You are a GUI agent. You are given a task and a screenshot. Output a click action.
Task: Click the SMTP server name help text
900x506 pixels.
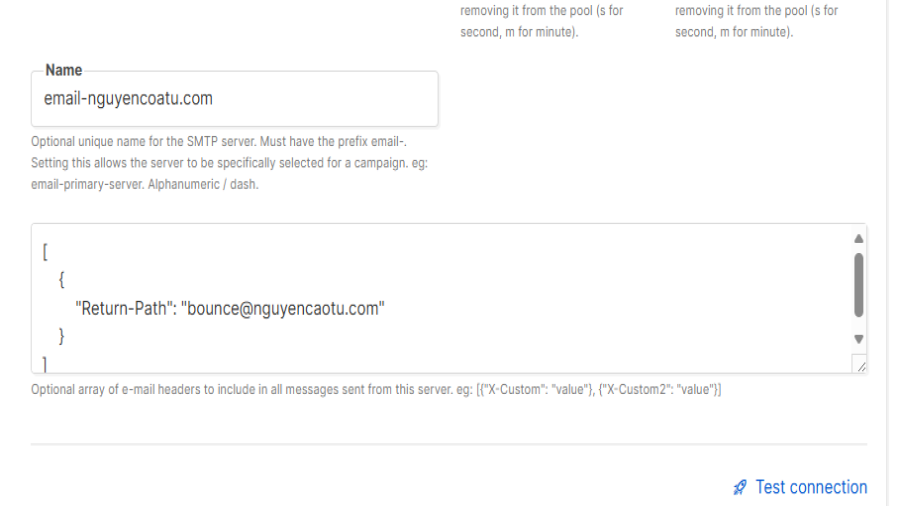(x=229, y=163)
